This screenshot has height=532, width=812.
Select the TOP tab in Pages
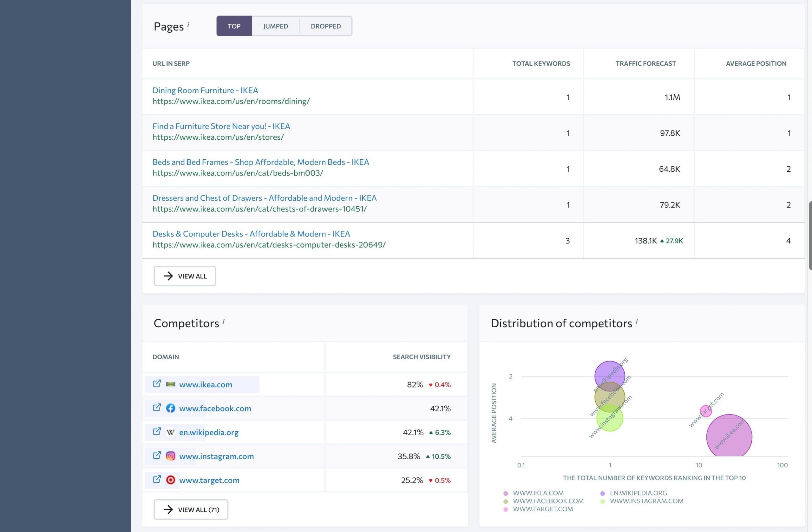(x=234, y=26)
